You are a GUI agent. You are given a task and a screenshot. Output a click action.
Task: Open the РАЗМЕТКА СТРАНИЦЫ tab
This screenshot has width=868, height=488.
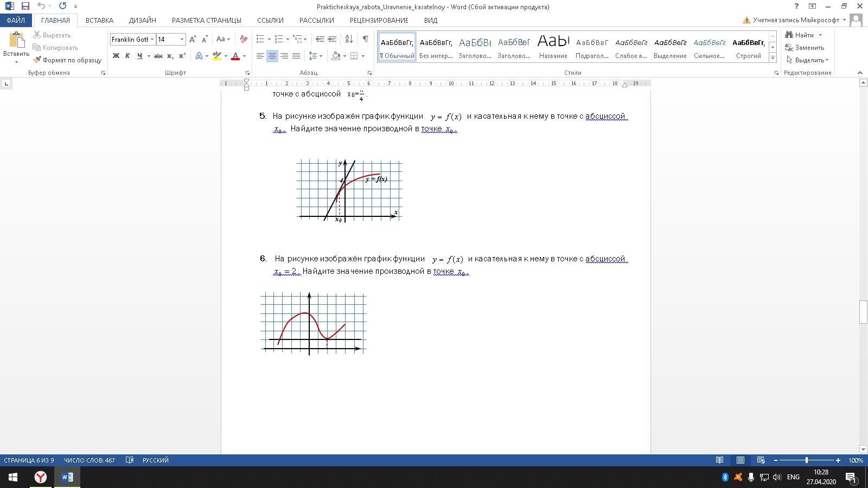click(x=207, y=20)
